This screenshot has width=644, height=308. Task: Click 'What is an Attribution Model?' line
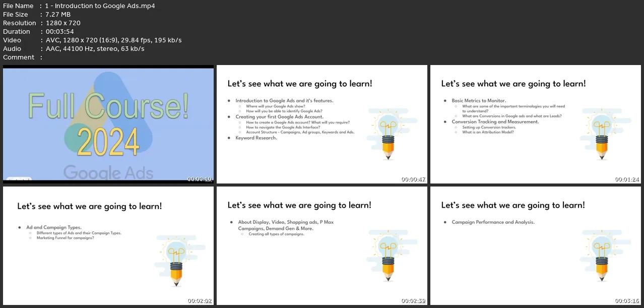pyautogui.click(x=488, y=133)
